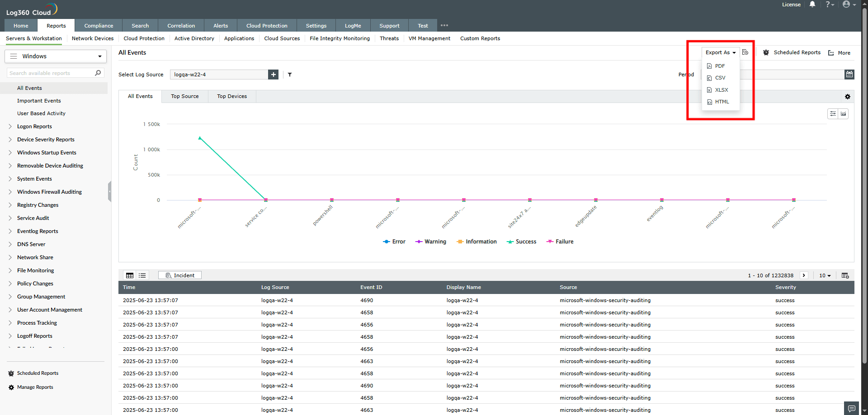
Task: Switch to list view of the events table
Action: point(142,275)
